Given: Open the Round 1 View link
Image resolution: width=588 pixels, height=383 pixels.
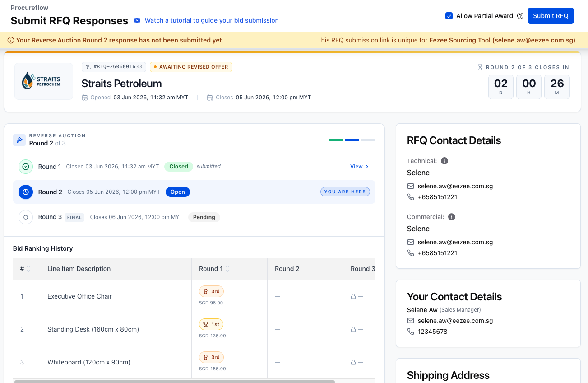Looking at the screenshot, I should coord(359,167).
